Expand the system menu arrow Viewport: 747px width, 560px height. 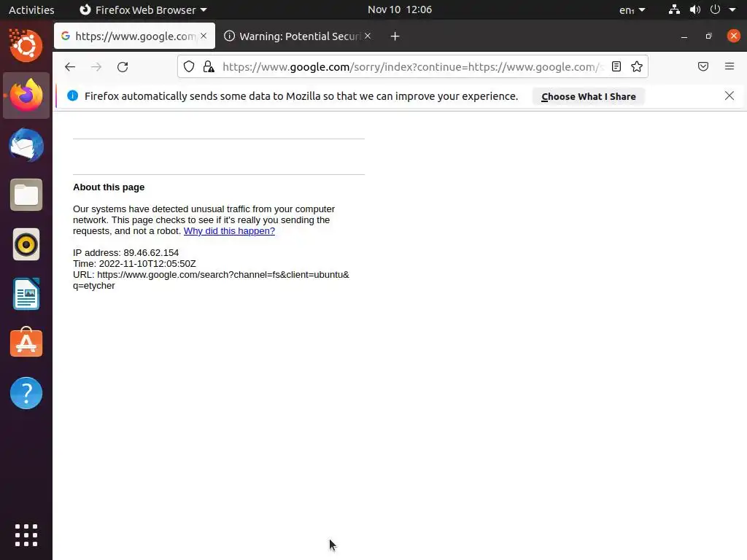pyautogui.click(x=732, y=9)
